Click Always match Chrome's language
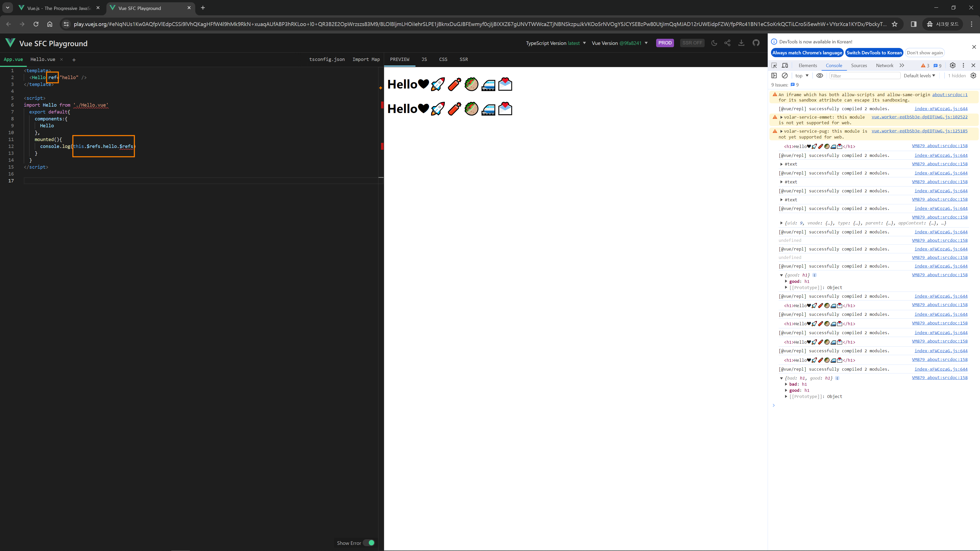The image size is (980, 551). coord(807,53)
